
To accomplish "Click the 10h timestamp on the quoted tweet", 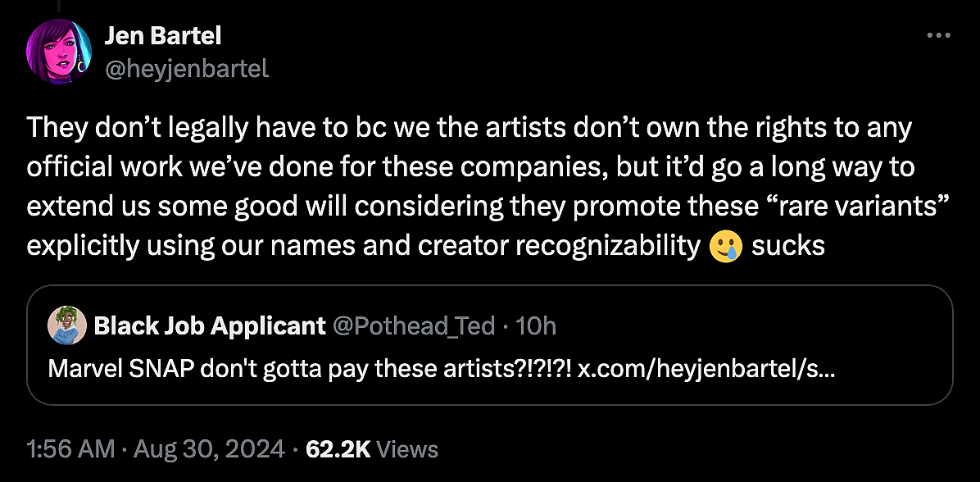I will click(538, 325).
